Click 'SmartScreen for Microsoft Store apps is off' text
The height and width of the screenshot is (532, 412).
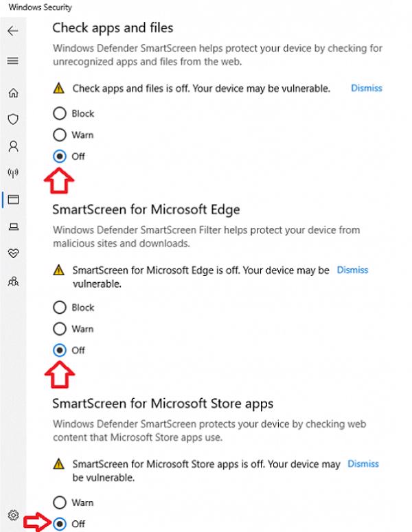206,471
